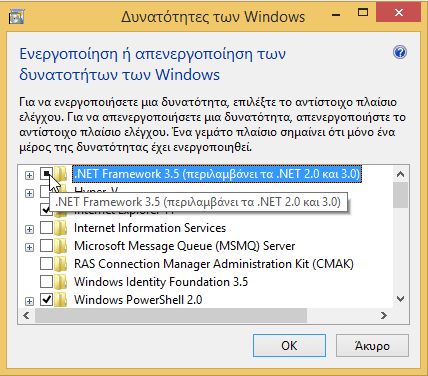Select the Internet Information Services row text
428x376 pixels.
[150, 228]
